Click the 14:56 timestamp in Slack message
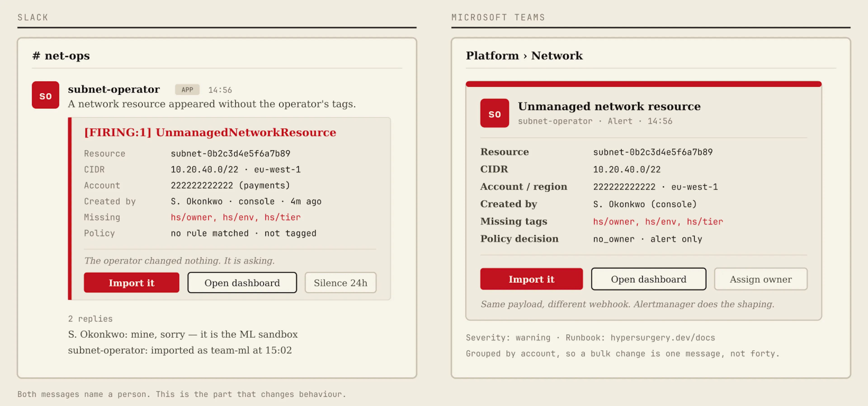The image size is (868, 406). [220, 90]
